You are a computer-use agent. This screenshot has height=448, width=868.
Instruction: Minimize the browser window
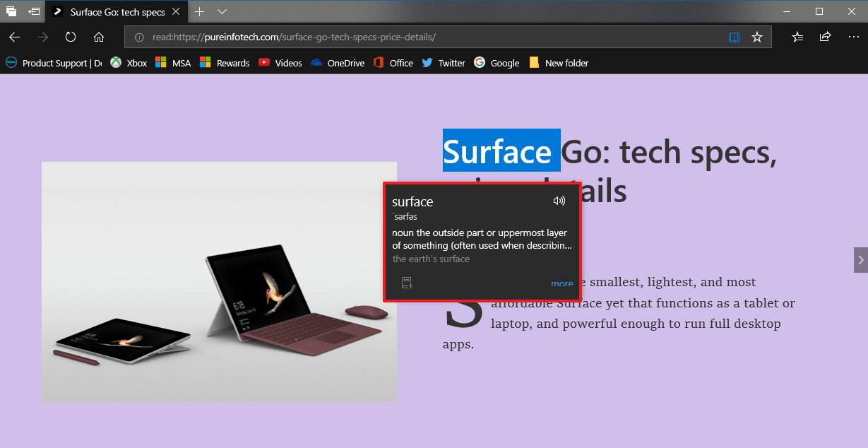tap(787, 11)
